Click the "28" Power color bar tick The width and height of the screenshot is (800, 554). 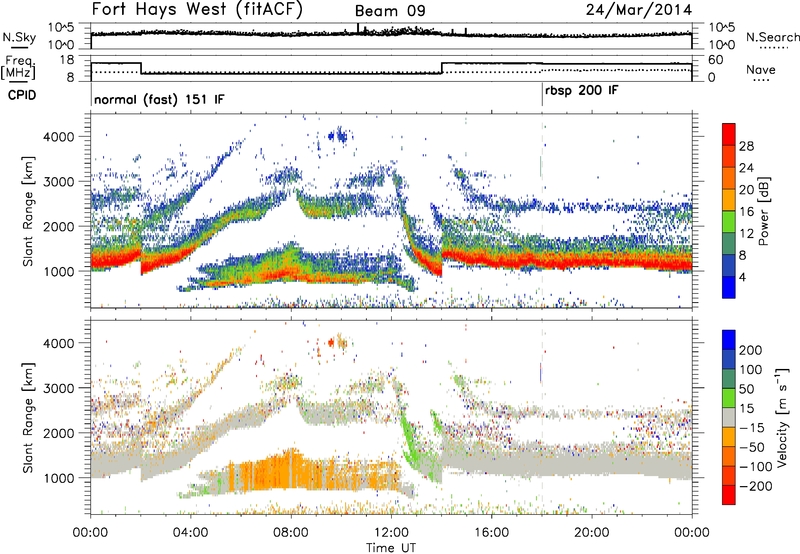point(746,146)
